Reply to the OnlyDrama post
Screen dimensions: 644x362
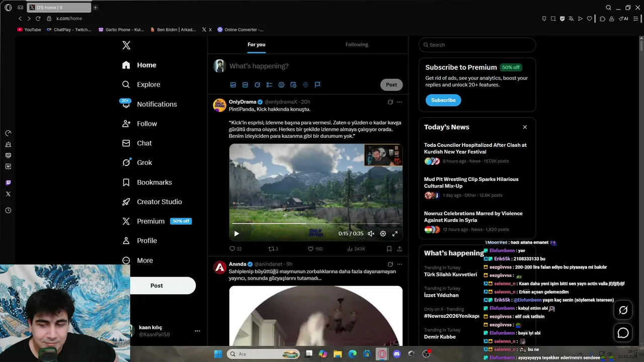click(x=235, y=249)
